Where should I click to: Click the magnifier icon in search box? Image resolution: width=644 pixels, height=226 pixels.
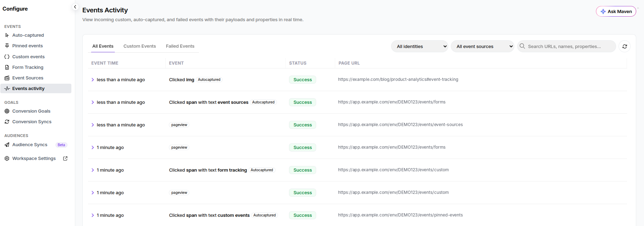click(522, 46)
